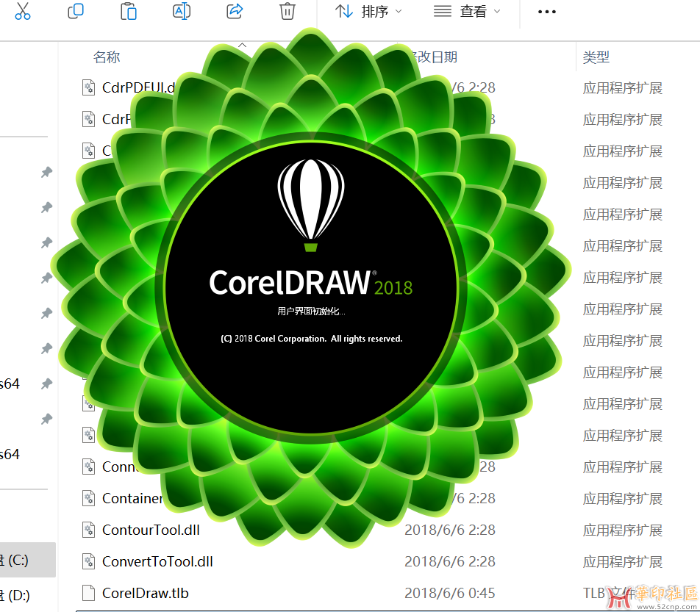
Task: Click 应用程序扩展 type in Container file row
Action: tap(623, 499)
